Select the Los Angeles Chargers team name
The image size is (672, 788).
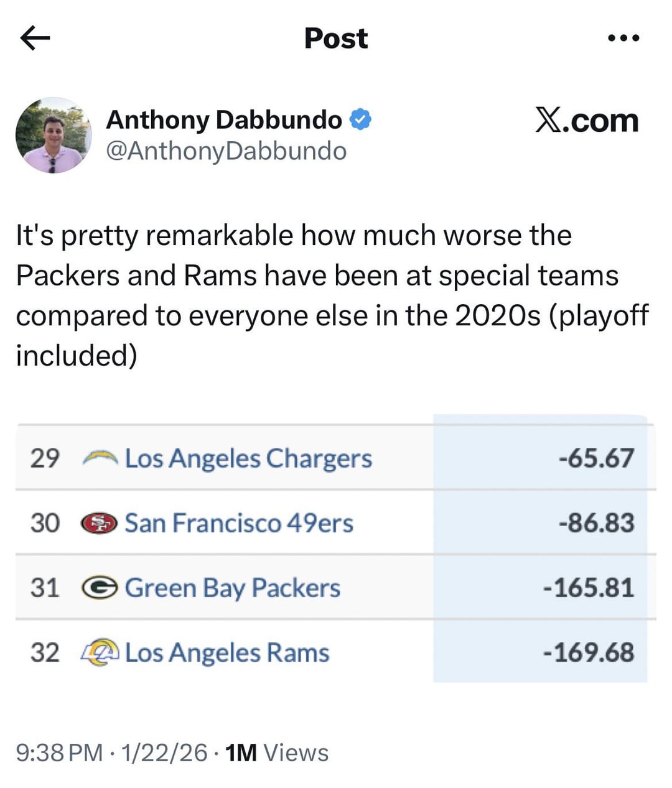248,459
